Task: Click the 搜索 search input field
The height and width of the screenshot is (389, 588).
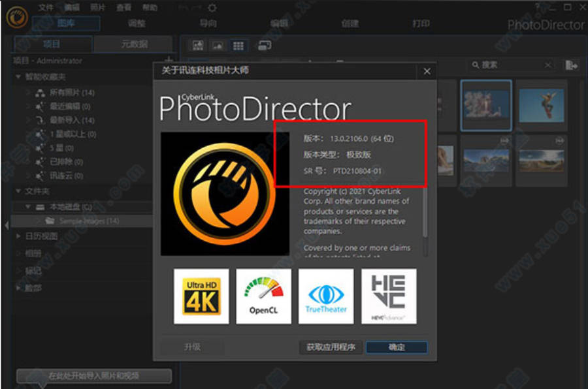Action: click(x=510, y=65)
